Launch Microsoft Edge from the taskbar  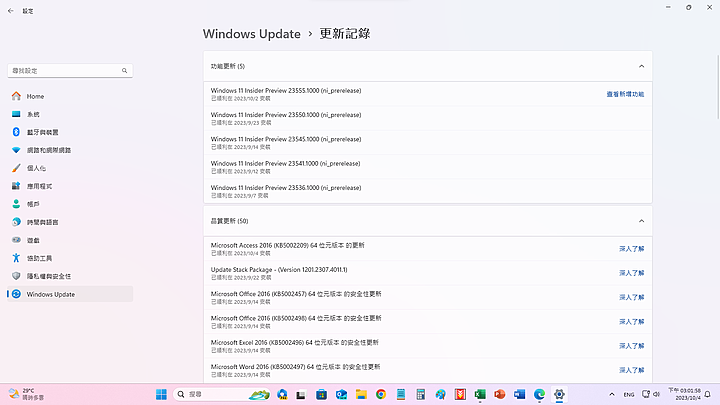(x=539, y=394)
